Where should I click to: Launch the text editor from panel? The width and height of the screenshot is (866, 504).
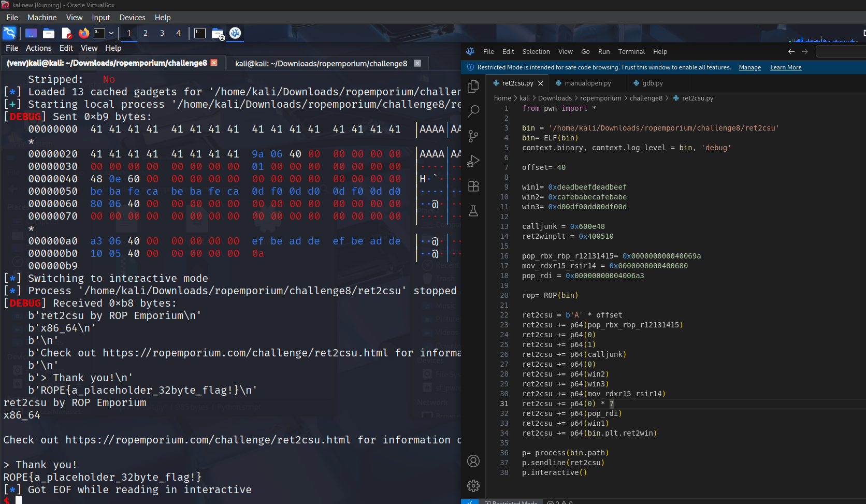(x=66, y=33)
